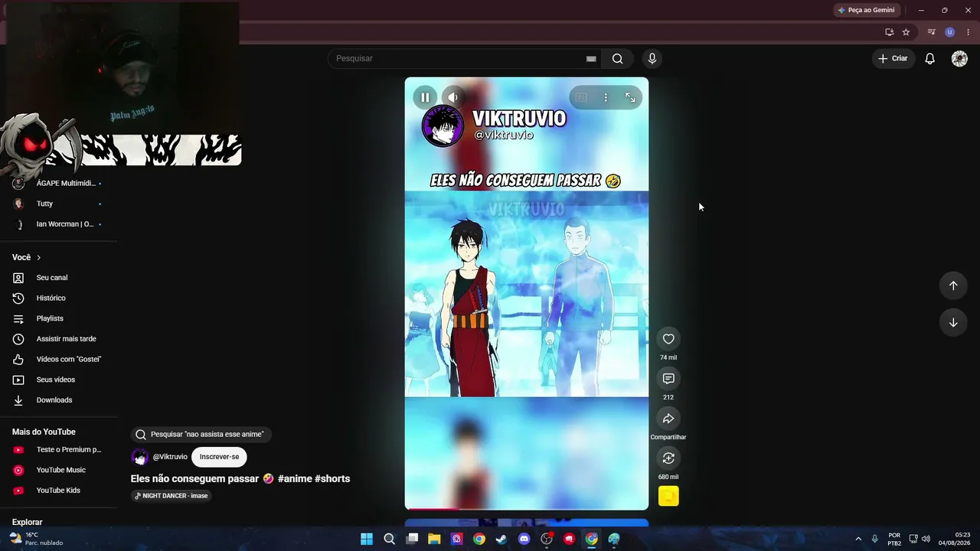The width and height of the screenshot is (980, 551).
Task: Open ÁGAPE Multimídia subscription channel
Action: click(58, 184)
